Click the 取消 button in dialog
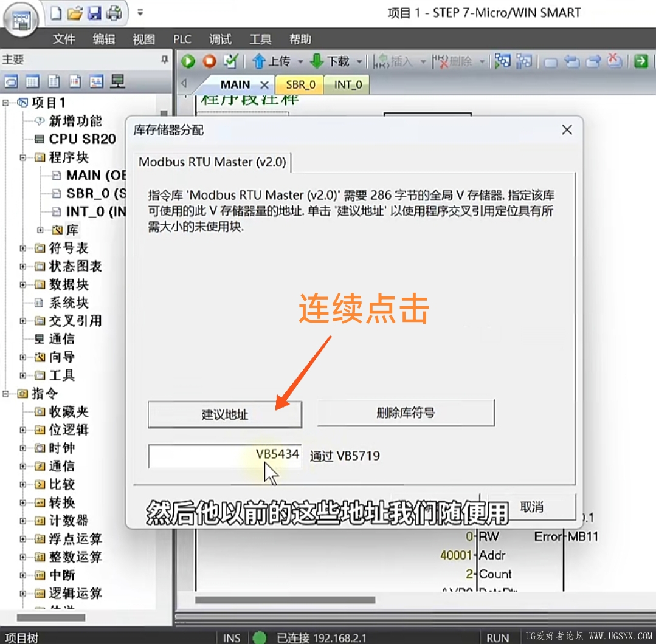Image resolution: width=656 pixels, height=644 pixels. (531, 507)
